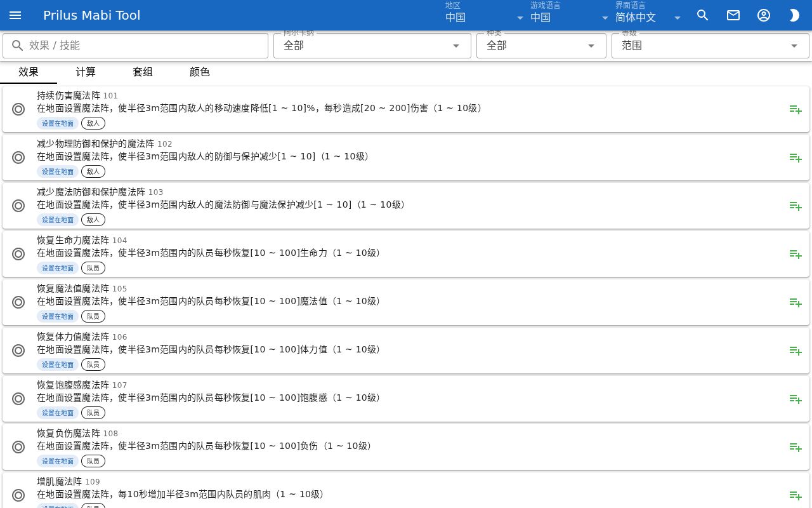This screenshot has height=508, width=812.
Task: Click the 敌人 tag on effect 103
Action: [93, 220]
